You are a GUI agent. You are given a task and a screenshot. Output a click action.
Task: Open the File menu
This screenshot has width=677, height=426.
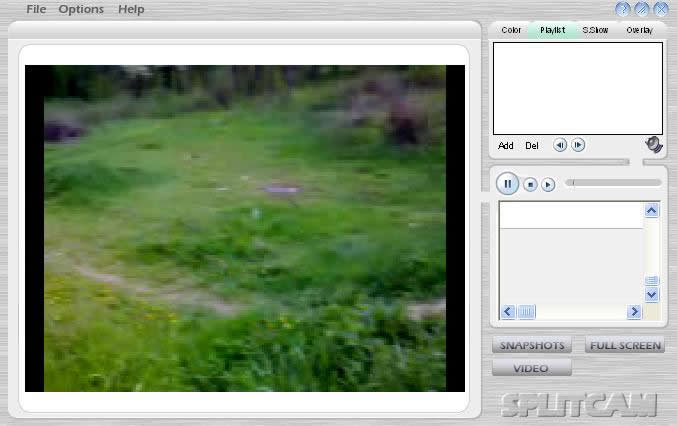36,9
